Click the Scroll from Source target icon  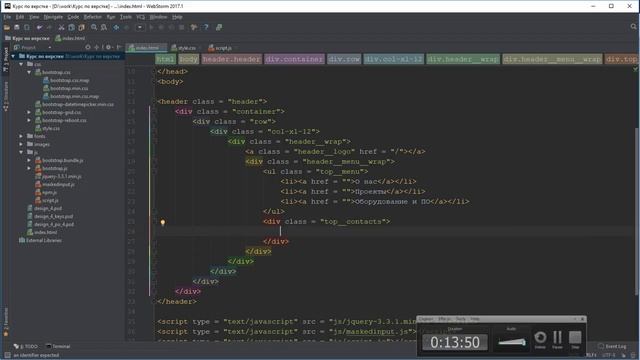click(88, 47)
